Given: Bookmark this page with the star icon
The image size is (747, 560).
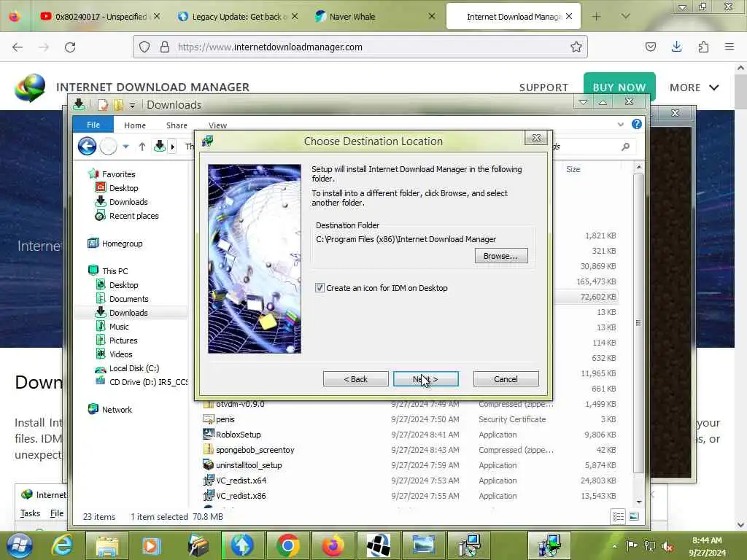Looking at the screenshot, I should point(576,47).
